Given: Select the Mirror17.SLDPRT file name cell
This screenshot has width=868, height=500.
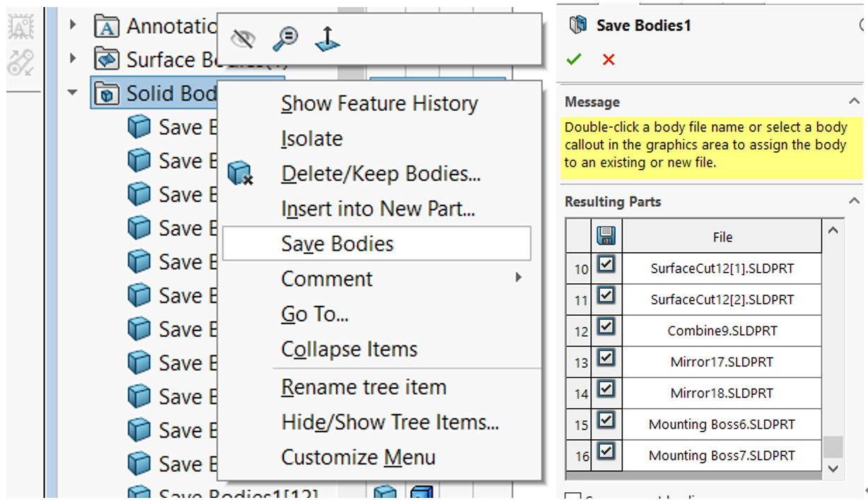Looking at the screenshot, I should pos(722,362).
